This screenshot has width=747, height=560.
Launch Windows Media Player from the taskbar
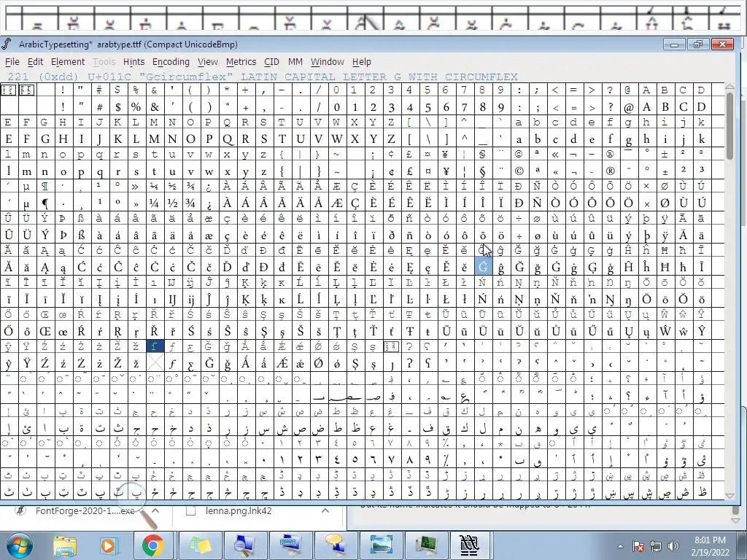(x=108, y=545)
